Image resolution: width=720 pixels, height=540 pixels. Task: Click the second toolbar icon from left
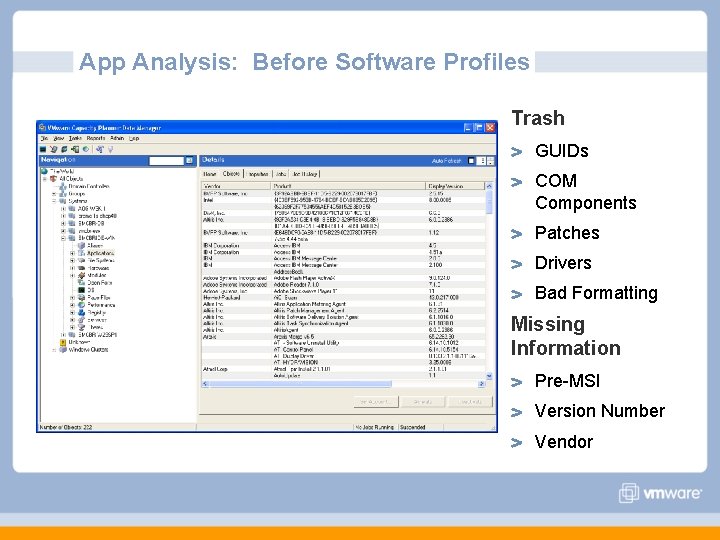coord(54,149)
